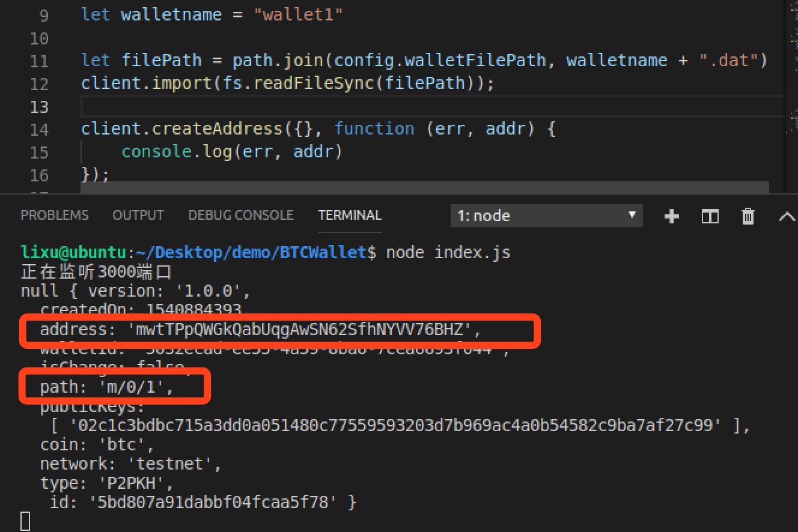
Task: Click the editor's horizontal scrollbar
Action: [424, 188]
